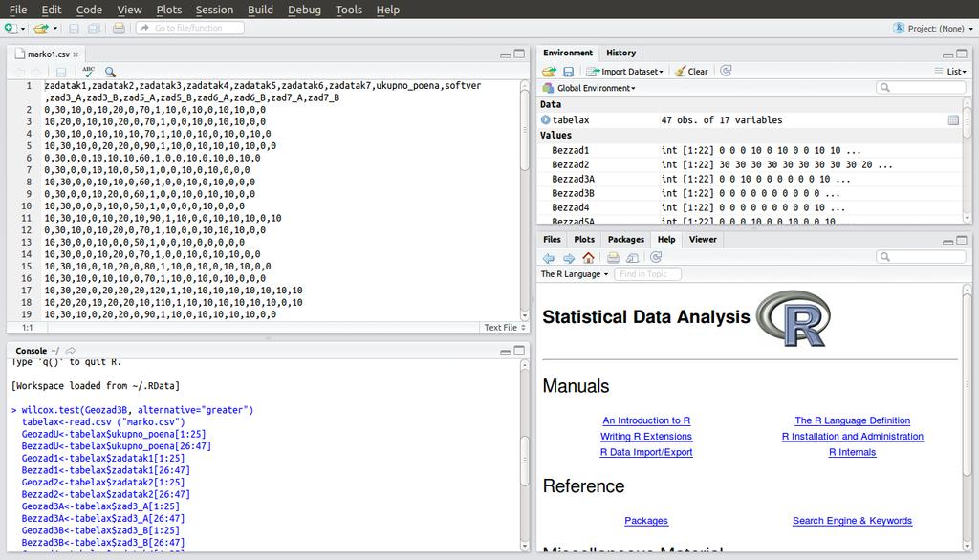
Task: Open the New File dropdown arrow
Action: tap(23, 29)
